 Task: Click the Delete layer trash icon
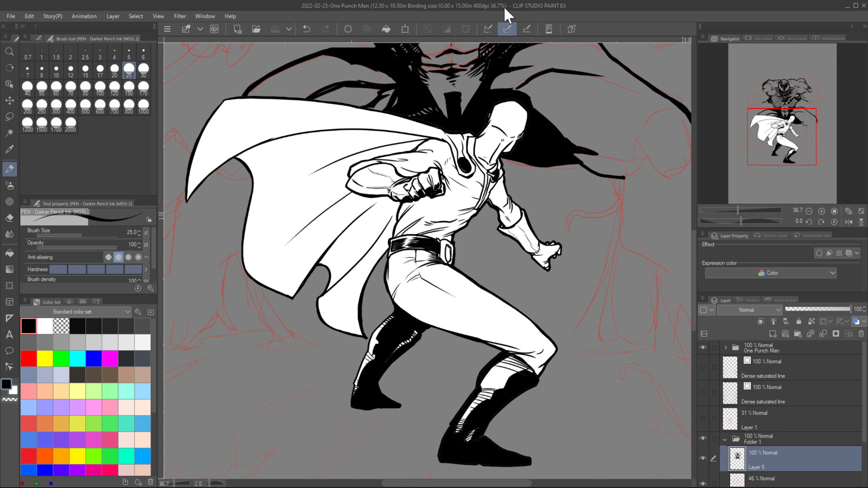pyautogui.click(x=861, y=333)
